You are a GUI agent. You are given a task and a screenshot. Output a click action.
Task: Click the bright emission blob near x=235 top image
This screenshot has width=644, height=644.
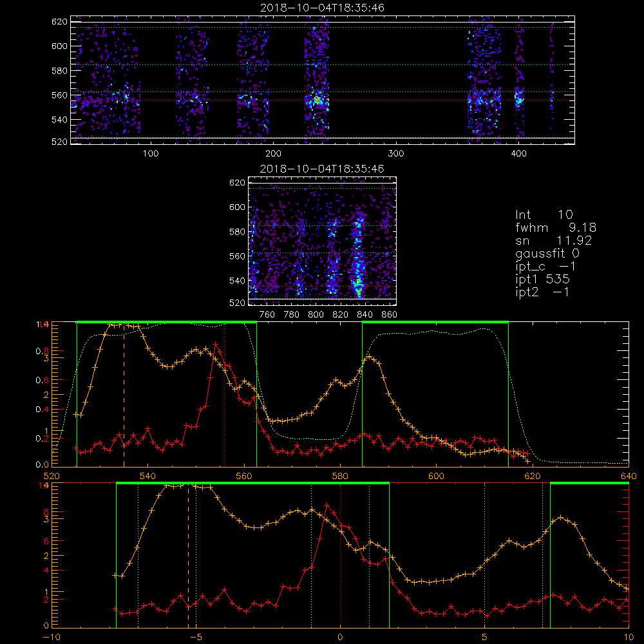(x=317, y=100)
